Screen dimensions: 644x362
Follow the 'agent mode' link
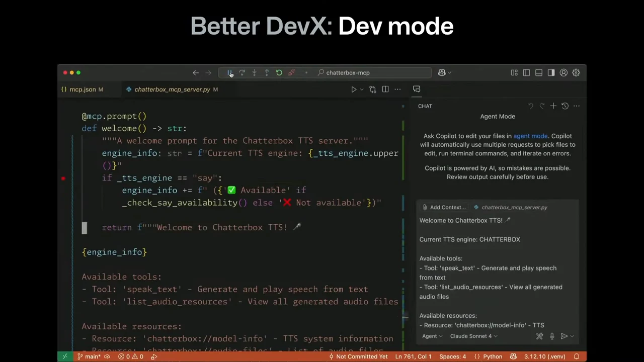pyautogui.click(x=530, y=136)
